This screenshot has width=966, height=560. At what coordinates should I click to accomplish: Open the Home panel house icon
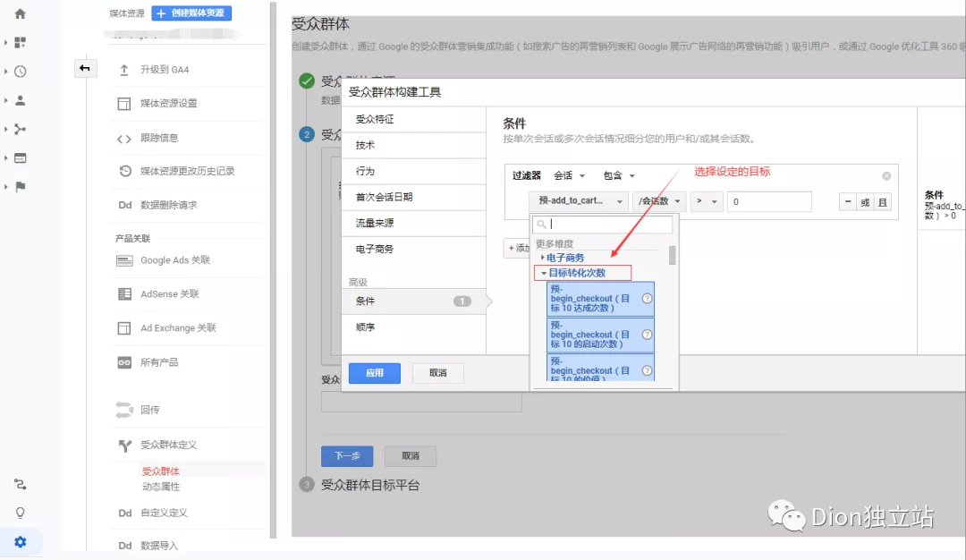pos(21,12)
